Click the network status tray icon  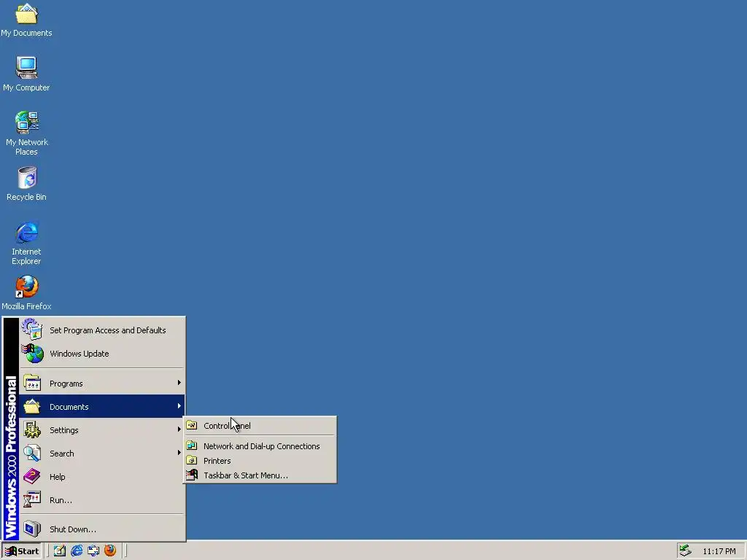click(x=685, y=551)
